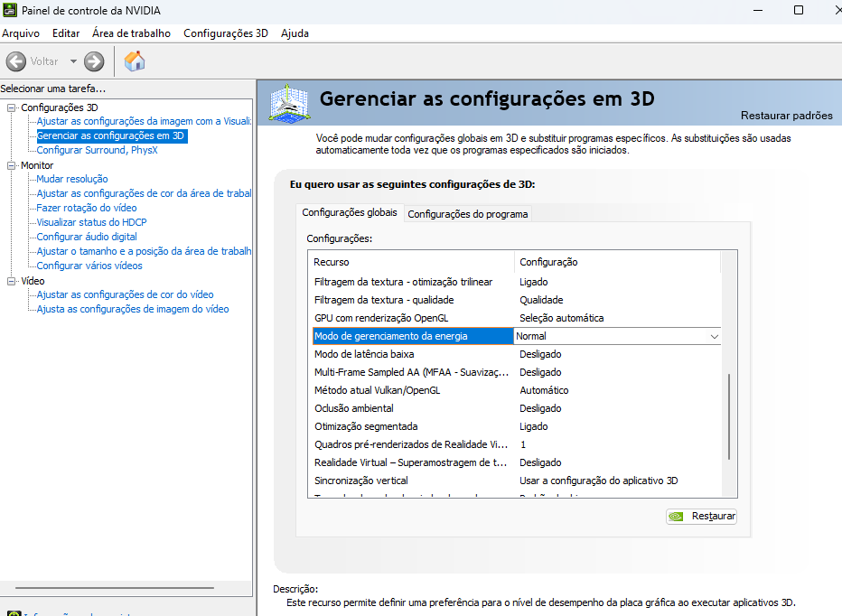Minimize the NVIDIA control panel window
The image size is (842, 616).
tap(758, 10)
